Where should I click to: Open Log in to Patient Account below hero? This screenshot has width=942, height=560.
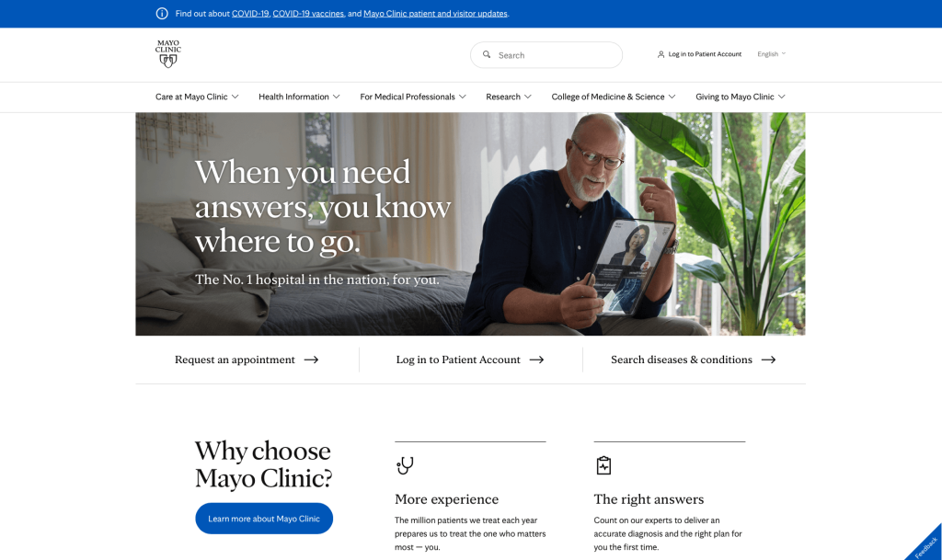470,360
